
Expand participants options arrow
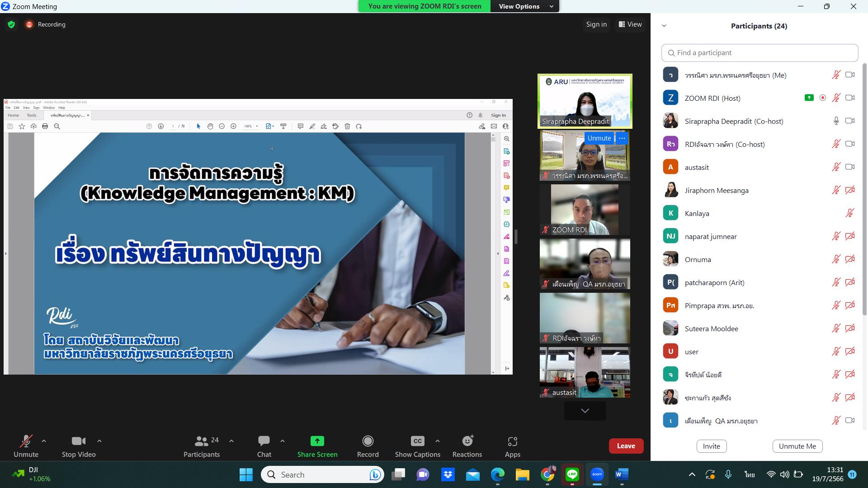231,441
